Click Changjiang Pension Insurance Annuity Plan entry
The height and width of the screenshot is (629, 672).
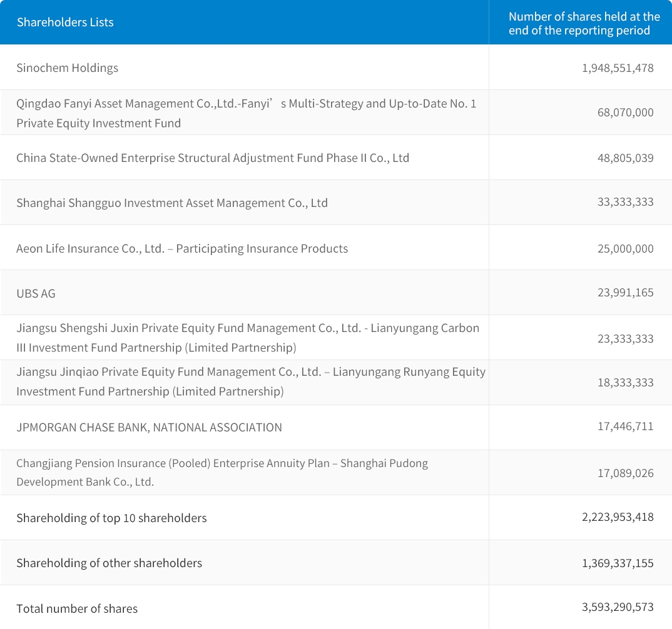tap(222, 473)
